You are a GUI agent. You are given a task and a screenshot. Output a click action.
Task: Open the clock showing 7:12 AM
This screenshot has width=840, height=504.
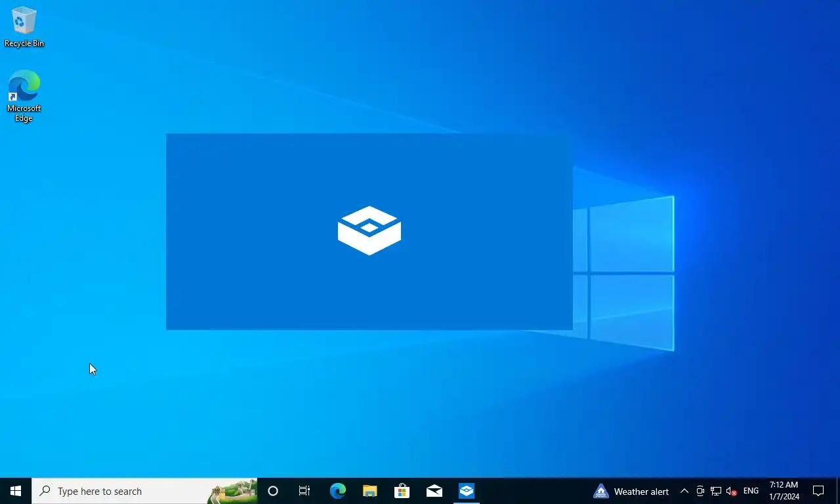[x=784, y=491]
